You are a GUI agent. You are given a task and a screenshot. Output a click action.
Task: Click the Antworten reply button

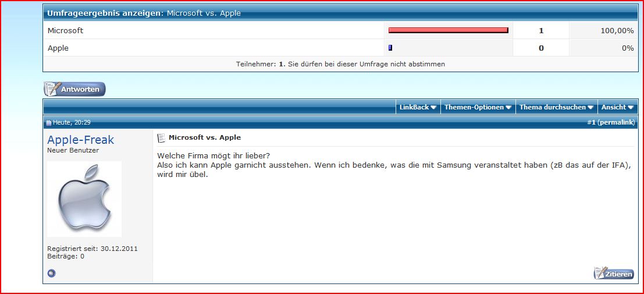tap(74, 89)
